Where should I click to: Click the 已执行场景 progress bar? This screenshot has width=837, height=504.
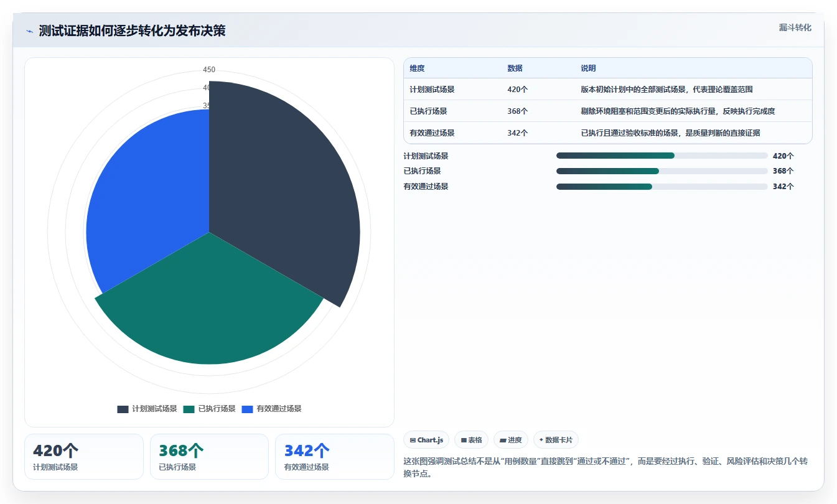click(662, 171)
